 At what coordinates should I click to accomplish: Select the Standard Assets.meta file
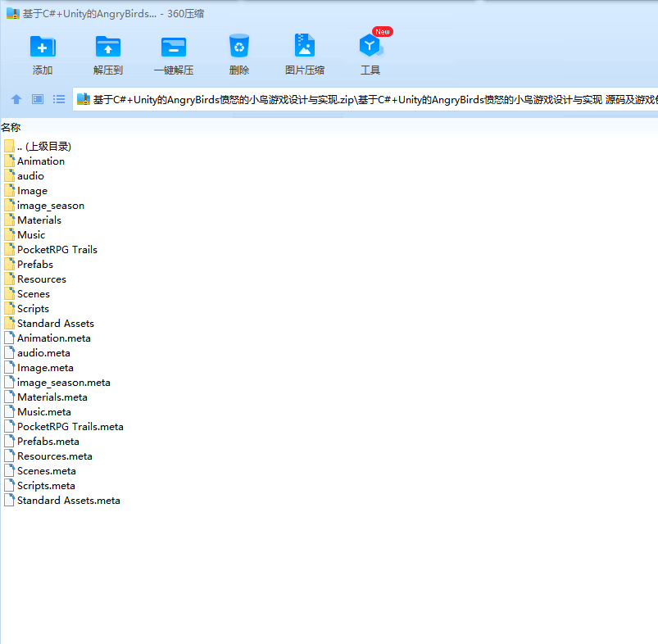pyautogui.click(x=62, y=501)
